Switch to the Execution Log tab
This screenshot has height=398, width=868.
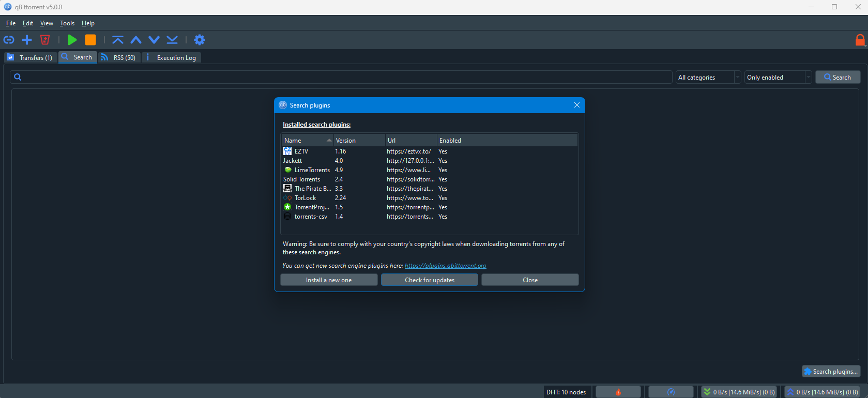point(171,57)
